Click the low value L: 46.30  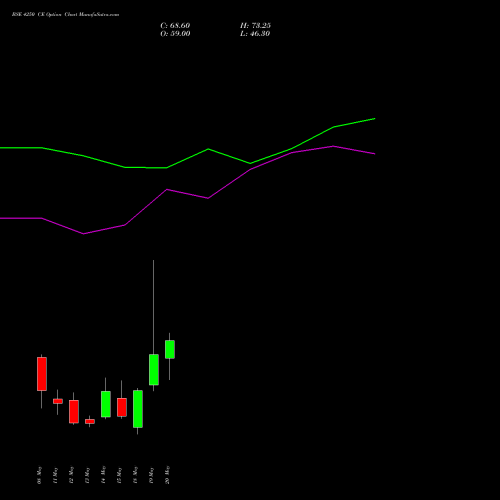255,34
